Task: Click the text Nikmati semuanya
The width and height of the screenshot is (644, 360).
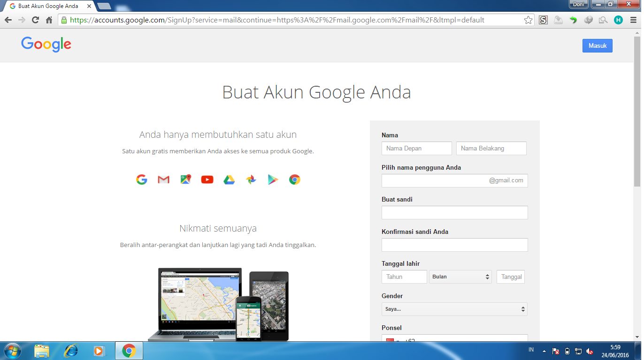Action: 218,229
